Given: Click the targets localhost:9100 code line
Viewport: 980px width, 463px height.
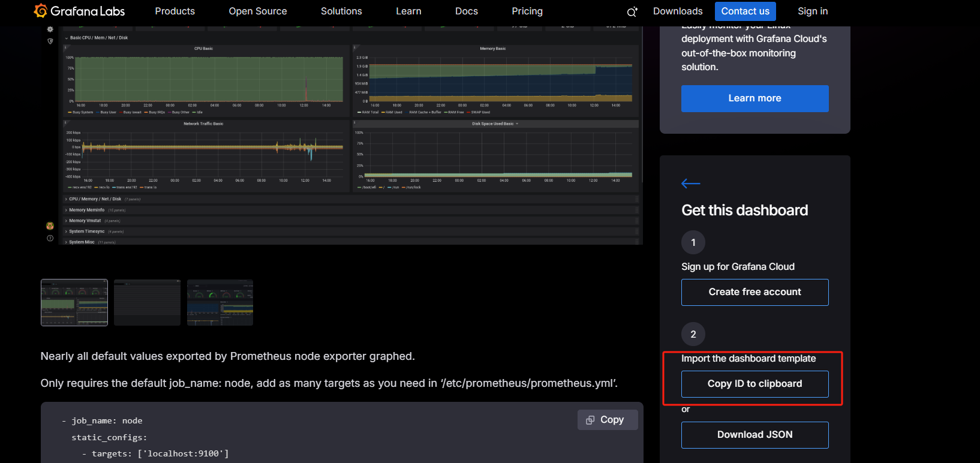Looking at the screenshot, I should click(x=156, y=454).
